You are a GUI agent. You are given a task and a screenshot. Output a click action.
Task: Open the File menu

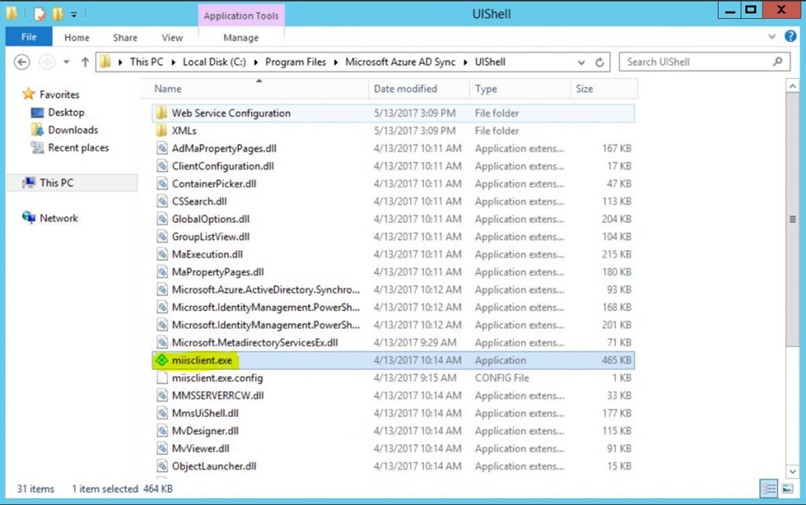pos(29,37)
